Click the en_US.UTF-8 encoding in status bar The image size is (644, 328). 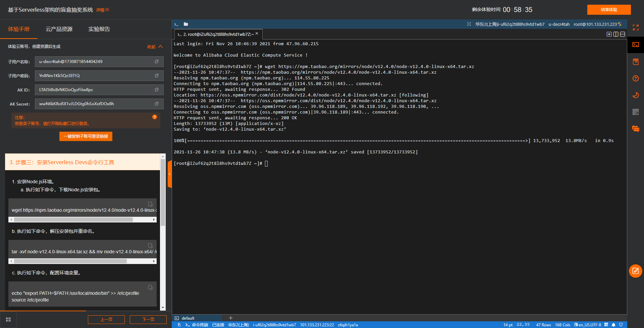[x=588, y=325]
